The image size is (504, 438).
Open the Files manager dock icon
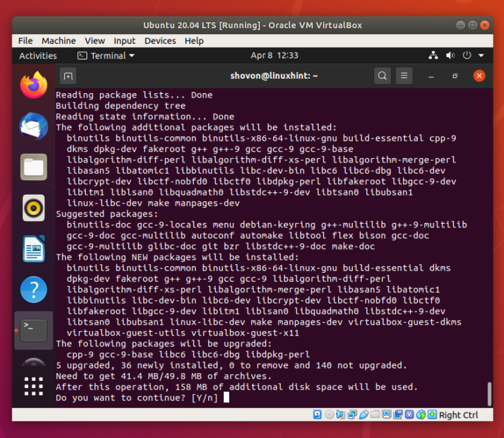[x=33, y=167]
